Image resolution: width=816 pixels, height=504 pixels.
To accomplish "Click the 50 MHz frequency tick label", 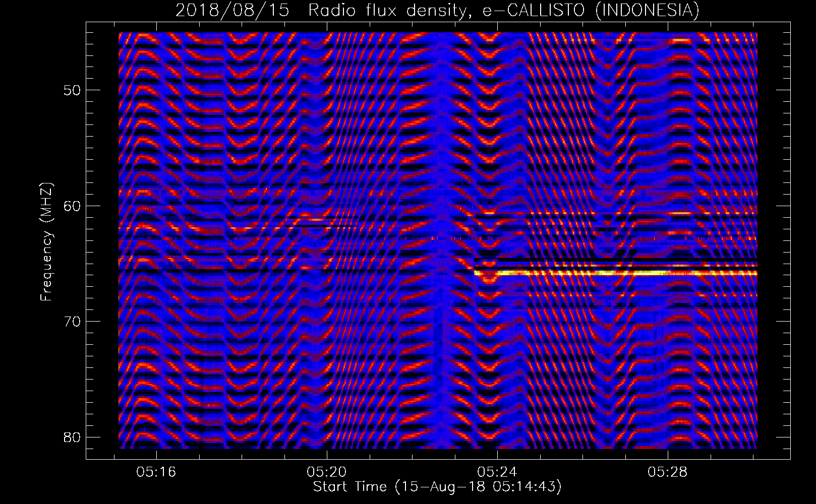I will click(73, 91).
